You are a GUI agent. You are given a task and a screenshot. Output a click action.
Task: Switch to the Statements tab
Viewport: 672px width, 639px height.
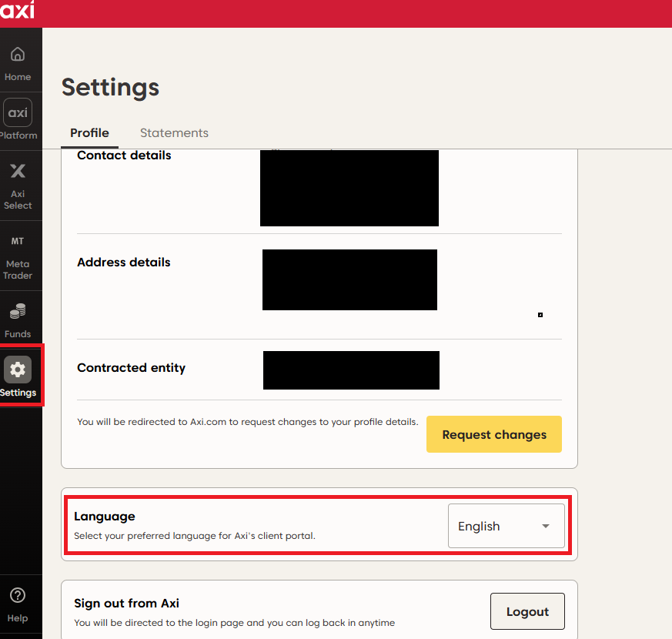(x=174, y=132)
